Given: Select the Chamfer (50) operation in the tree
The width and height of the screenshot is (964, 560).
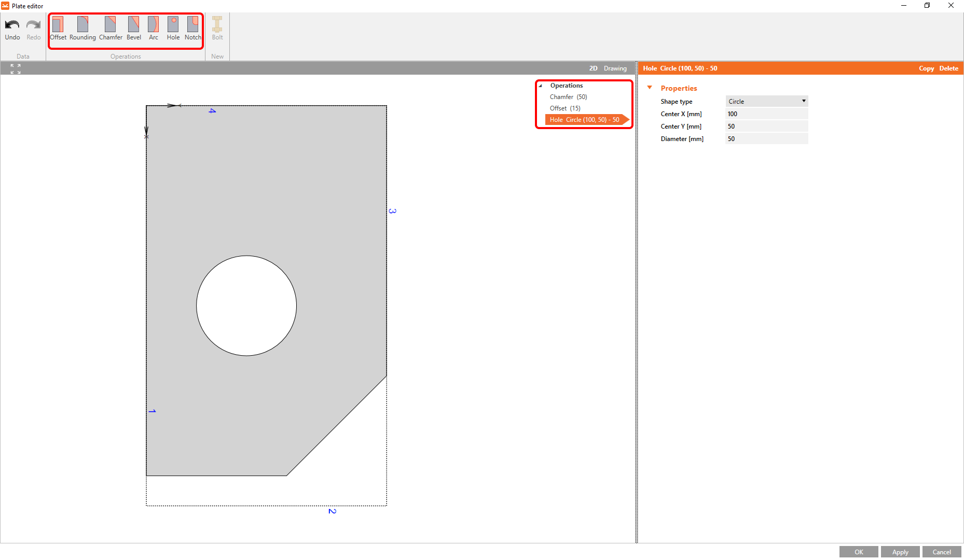Looking at the screenshot, I should 568,96.
